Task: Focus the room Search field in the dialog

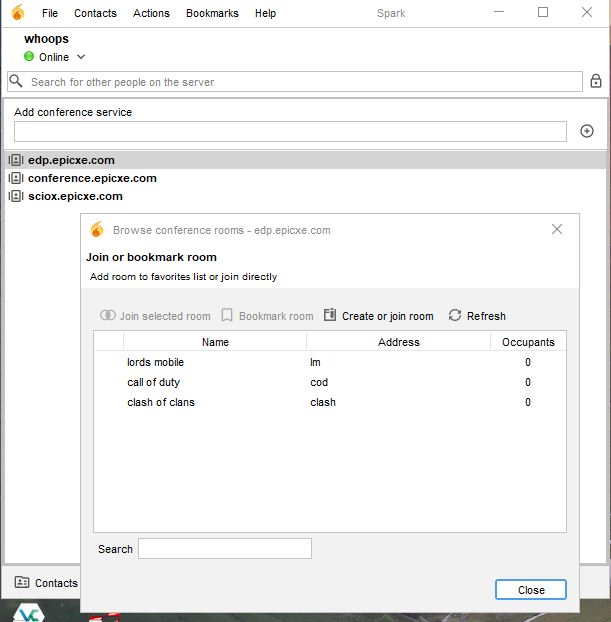Action: tap(225, 549)
